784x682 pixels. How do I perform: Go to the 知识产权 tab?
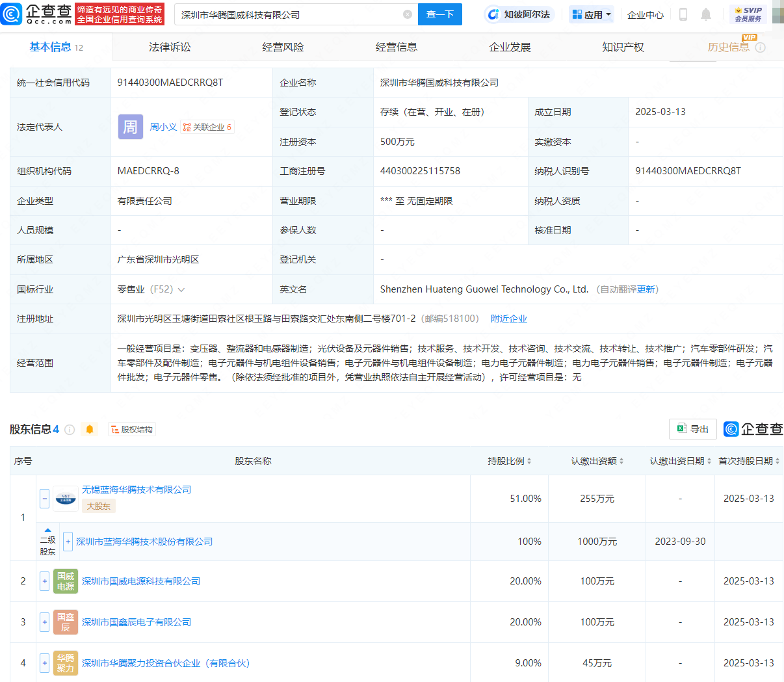click(623, 47)
